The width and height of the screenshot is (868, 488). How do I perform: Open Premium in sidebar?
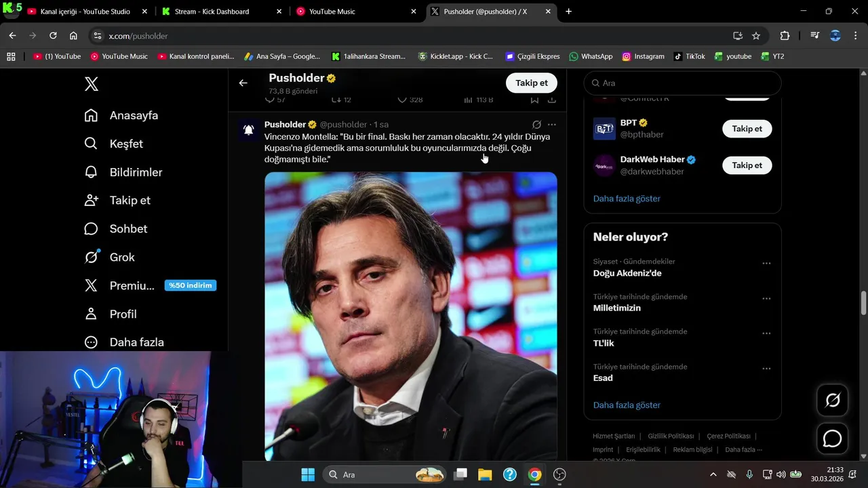point(119,285)
